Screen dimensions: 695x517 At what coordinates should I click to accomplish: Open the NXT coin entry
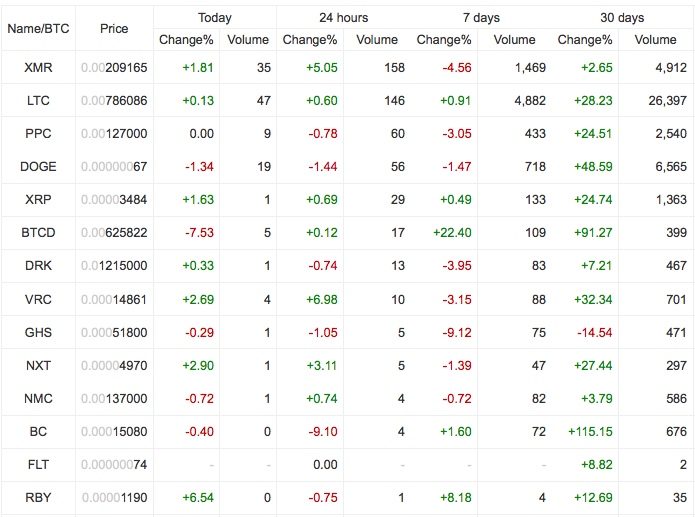click(38, 365)
